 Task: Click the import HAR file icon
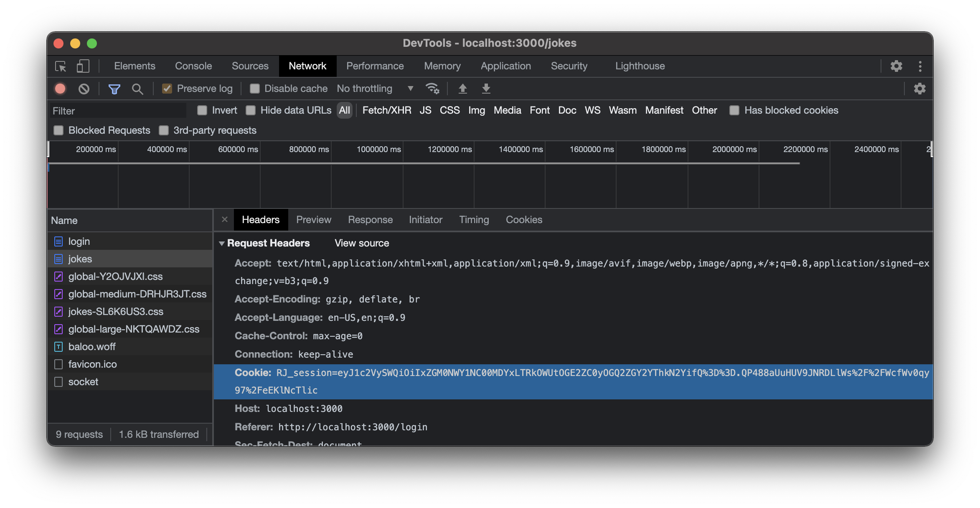(462, 87)
